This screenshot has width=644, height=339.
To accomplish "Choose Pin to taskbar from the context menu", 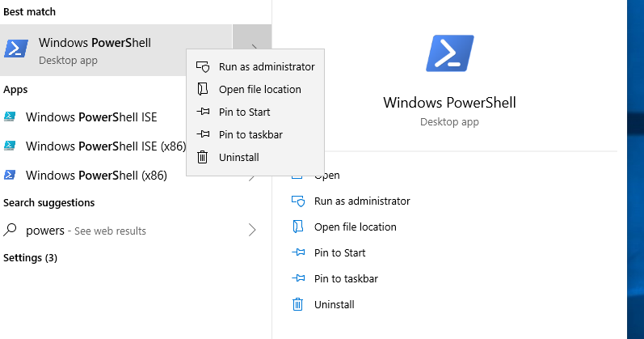I will 250,135.
